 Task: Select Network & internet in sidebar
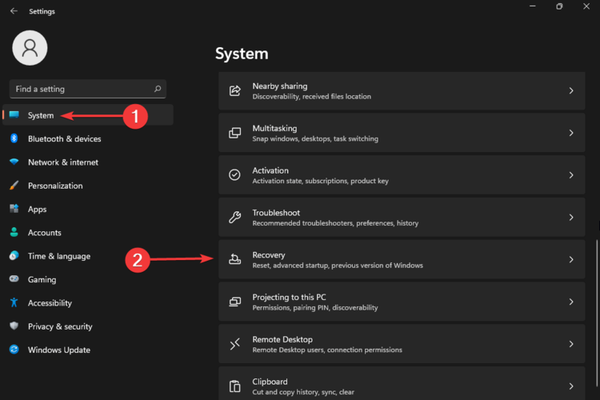62,162
